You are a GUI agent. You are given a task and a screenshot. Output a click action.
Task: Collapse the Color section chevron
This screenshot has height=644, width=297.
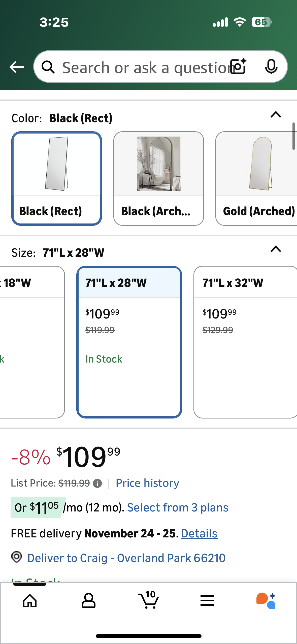click(276, 115)
